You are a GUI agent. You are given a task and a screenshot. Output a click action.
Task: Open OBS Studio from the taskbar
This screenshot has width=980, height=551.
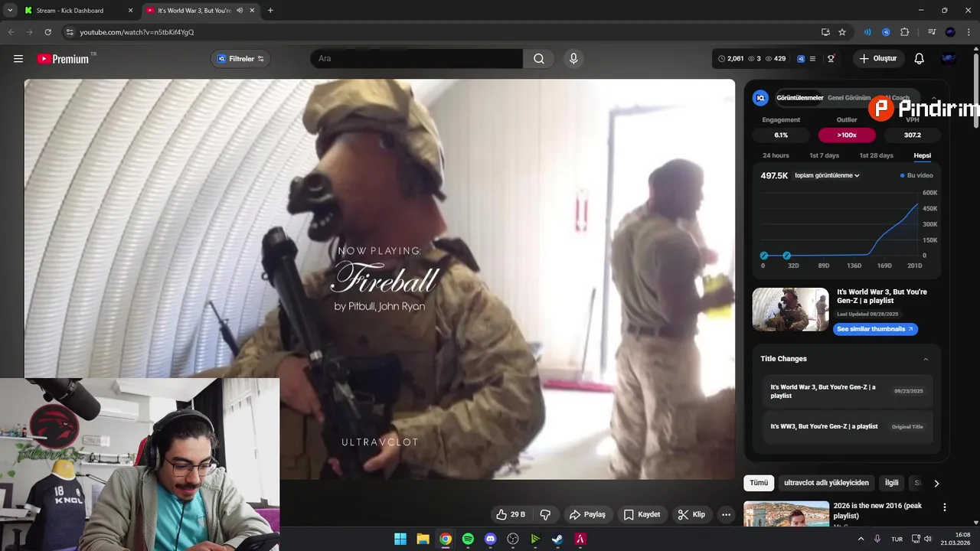[513, 539]
